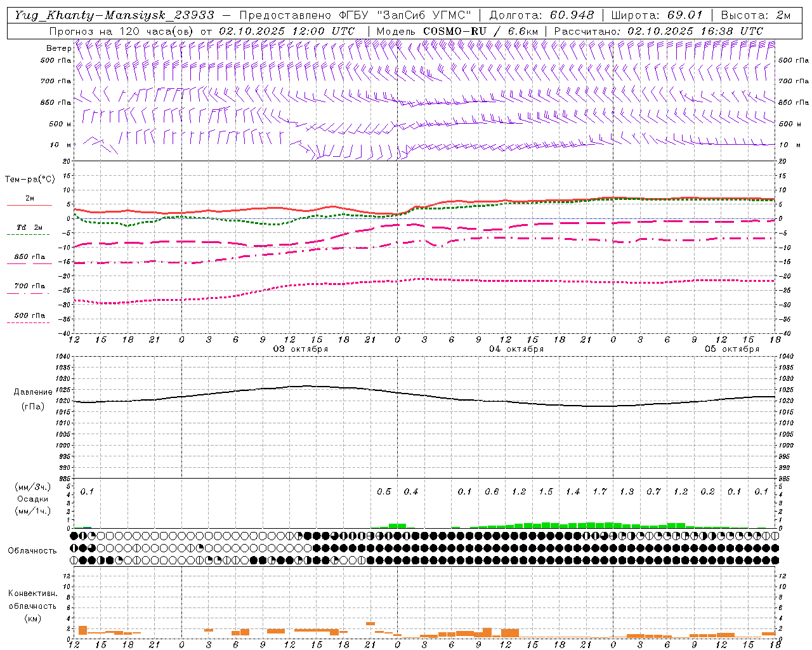Click the 'Тем-ра(°C)' temperature panel label

pyautogui.click(x=30, y=179)
